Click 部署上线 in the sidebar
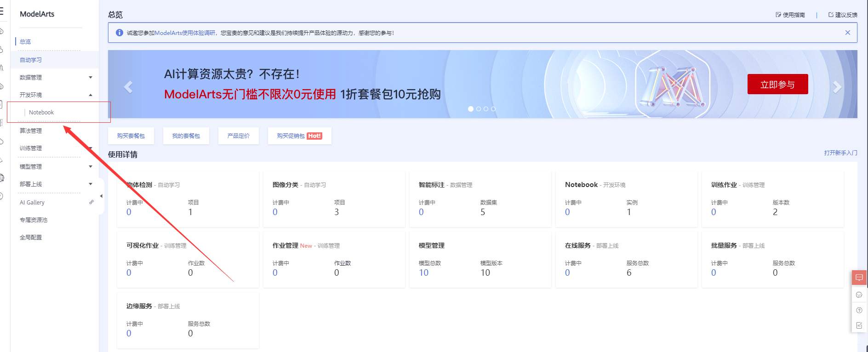The image size is (868, 352). click(x=31, y=184)
